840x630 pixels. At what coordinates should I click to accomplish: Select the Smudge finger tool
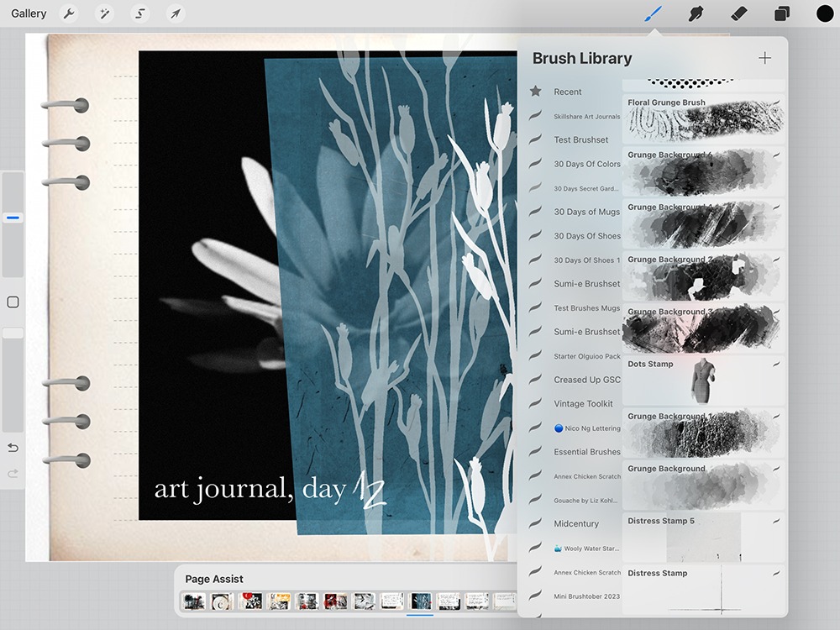click(696, 13)
